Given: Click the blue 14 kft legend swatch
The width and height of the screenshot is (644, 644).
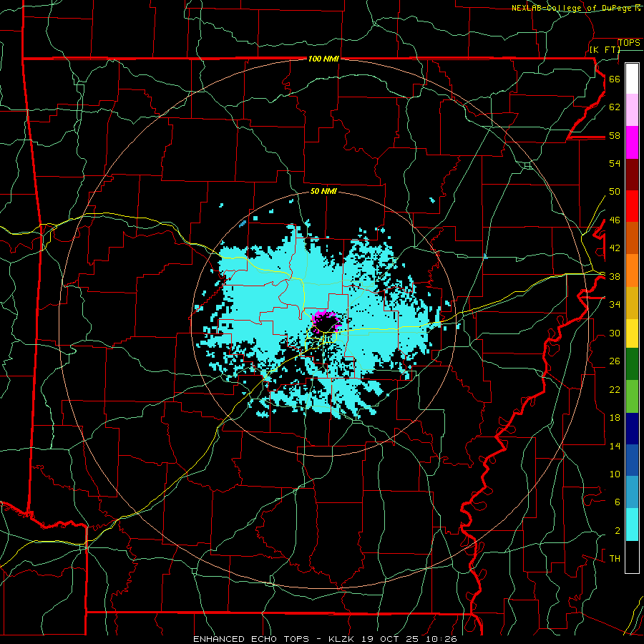Looking at the screenshot, I should 632,460.
